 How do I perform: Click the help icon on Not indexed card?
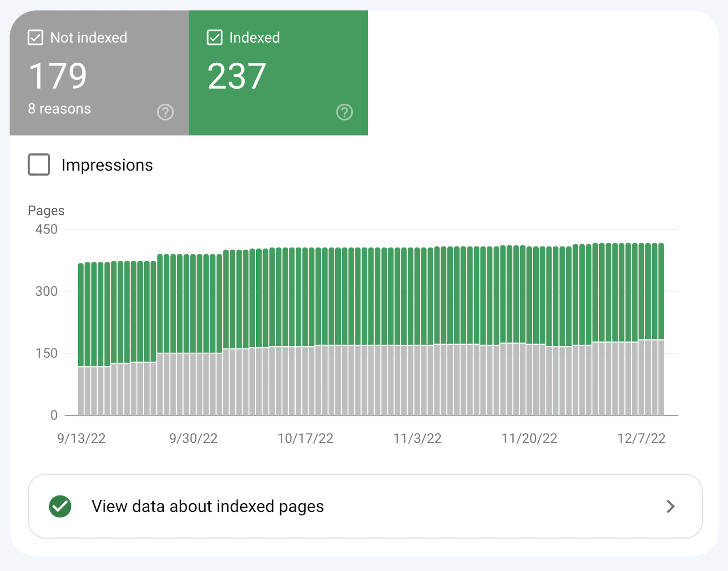[166, 112]
